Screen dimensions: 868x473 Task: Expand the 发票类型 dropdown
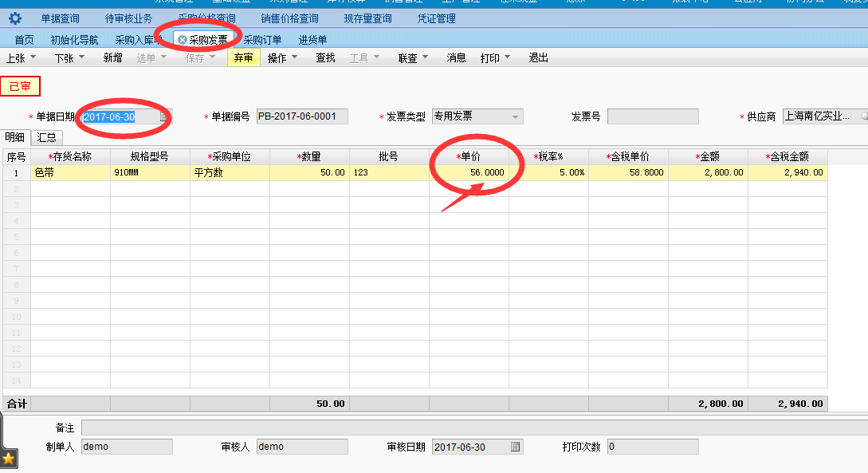515,116
